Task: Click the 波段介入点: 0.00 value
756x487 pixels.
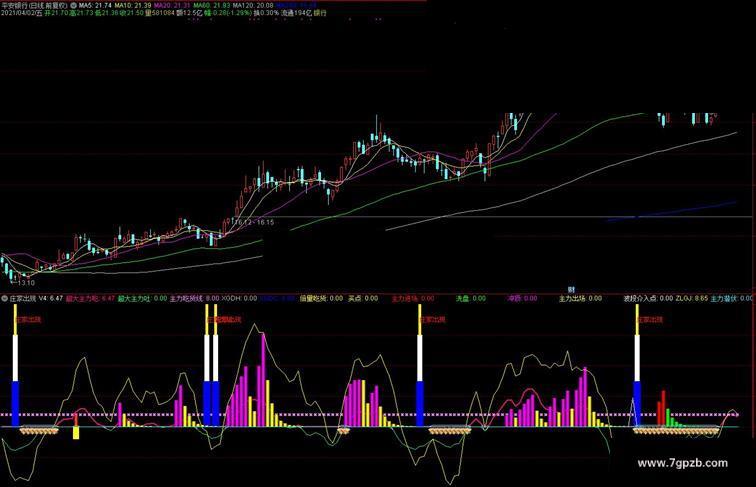Action: click(x=648, y=298)
